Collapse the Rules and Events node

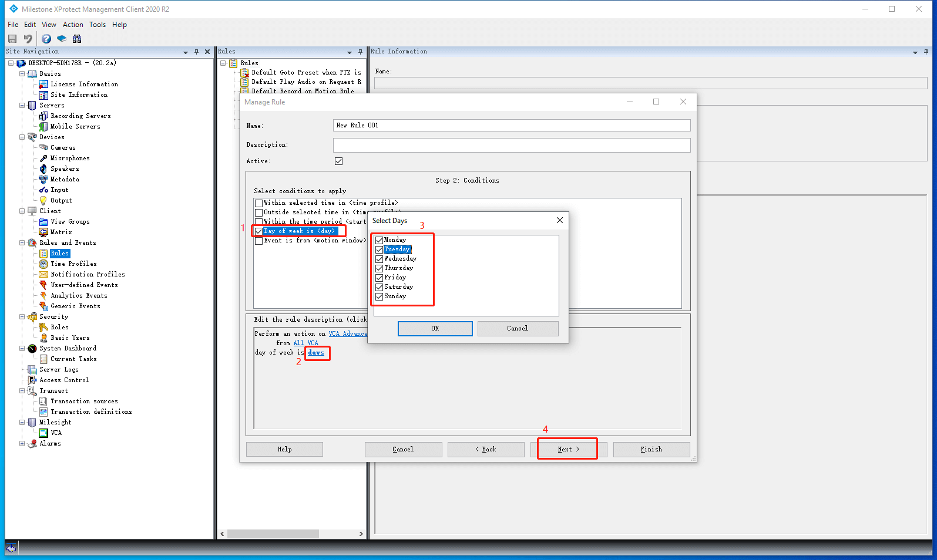(22, 243)
